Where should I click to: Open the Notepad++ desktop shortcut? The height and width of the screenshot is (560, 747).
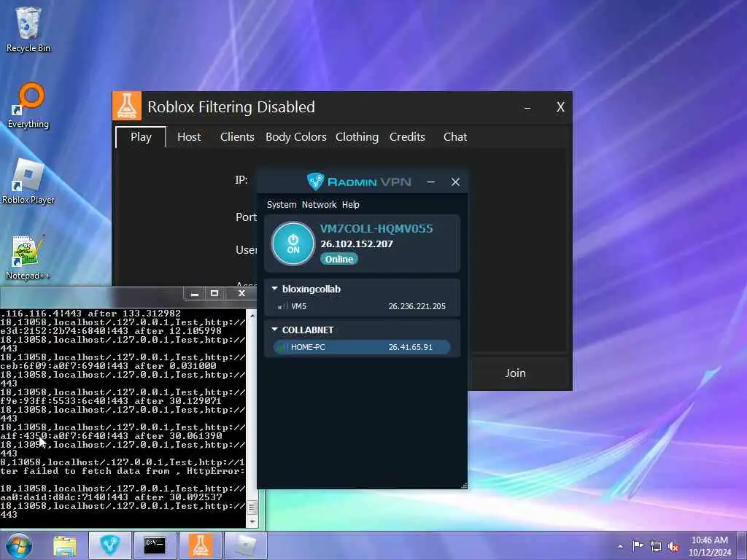(x=28, y=257)
